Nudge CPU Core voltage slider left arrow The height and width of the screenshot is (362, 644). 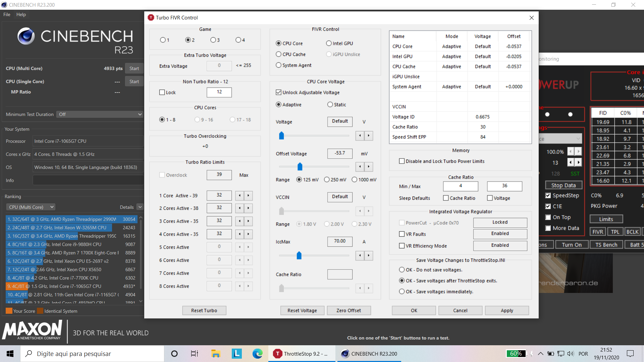coord(360,136)
